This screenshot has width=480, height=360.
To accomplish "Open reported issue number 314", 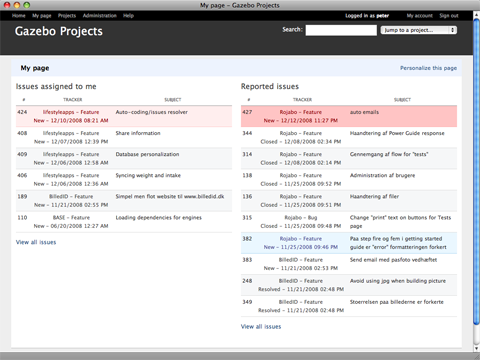I will coord(247,154).
